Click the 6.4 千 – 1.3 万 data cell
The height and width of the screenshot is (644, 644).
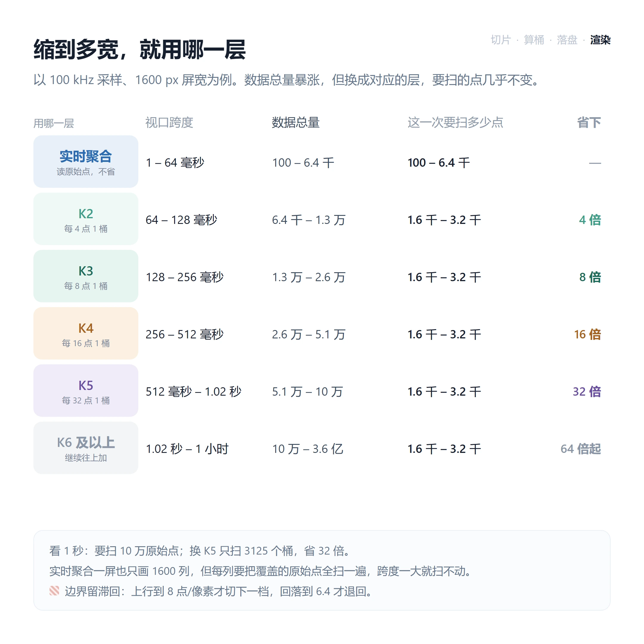coord(309,220)
